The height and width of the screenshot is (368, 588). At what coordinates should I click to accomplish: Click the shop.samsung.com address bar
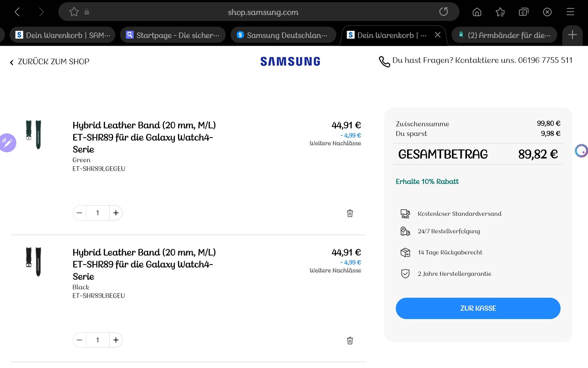263,12
